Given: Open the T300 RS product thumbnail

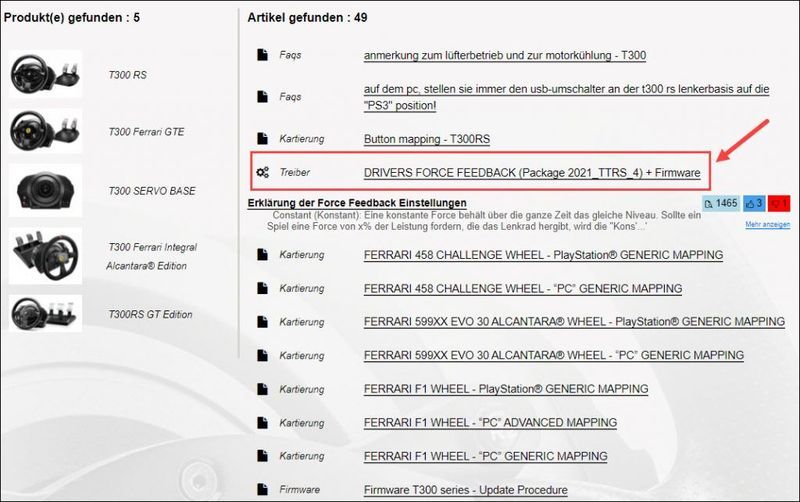Looking at the screenshot, I should coord(45,74).
